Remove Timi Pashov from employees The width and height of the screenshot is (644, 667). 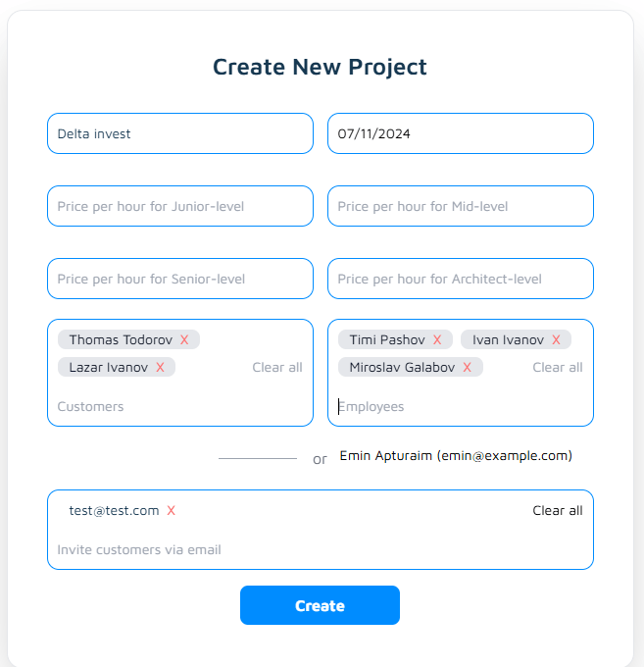[x=437, y=339]
